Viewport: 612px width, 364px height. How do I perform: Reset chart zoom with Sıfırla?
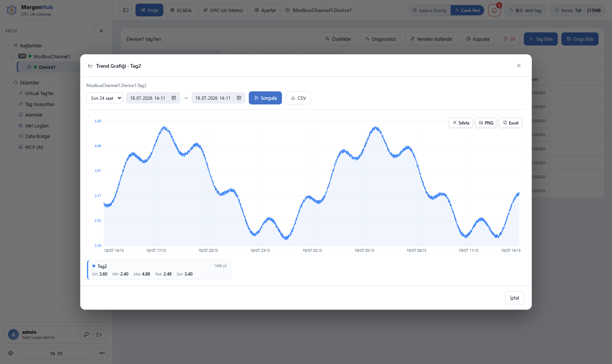pos(461,123)
